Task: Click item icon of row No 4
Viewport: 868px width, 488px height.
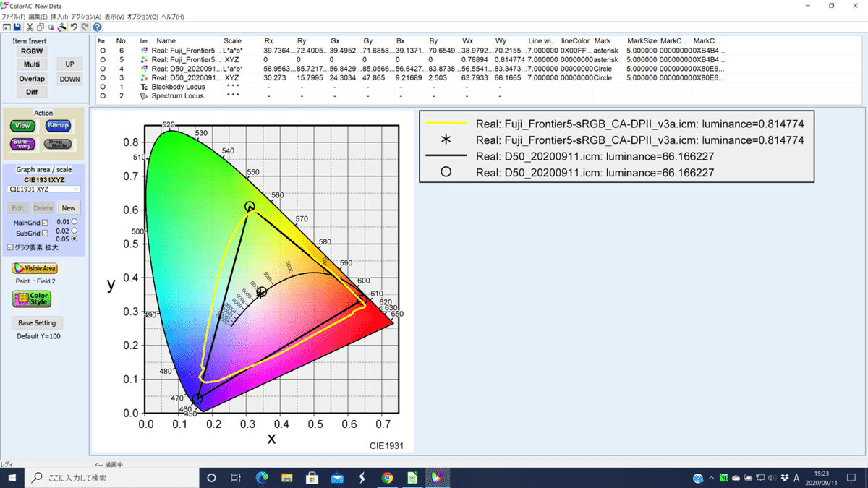Action: coord(143,69)
